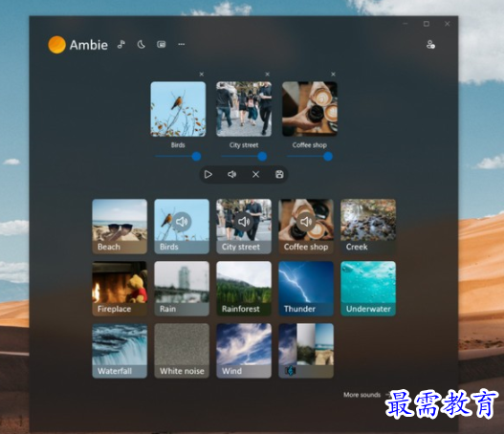Screen dimensions: 504x434
Task: Adjust the Birds volume slider
Action: [x=178, y=157]
